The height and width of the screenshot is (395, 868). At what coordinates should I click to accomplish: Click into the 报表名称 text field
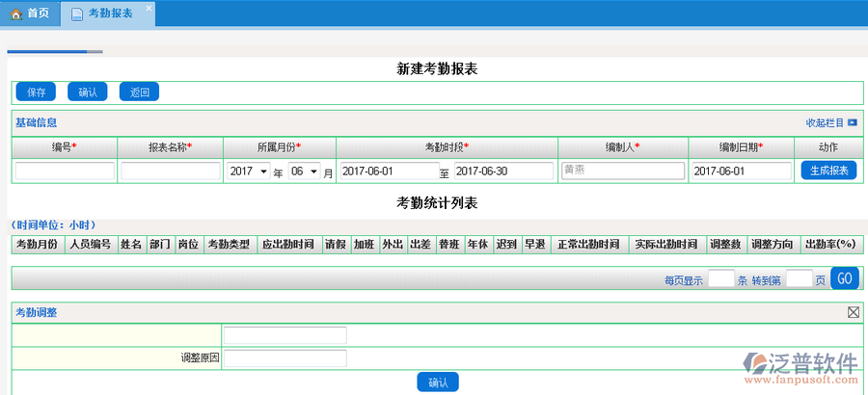171,171
